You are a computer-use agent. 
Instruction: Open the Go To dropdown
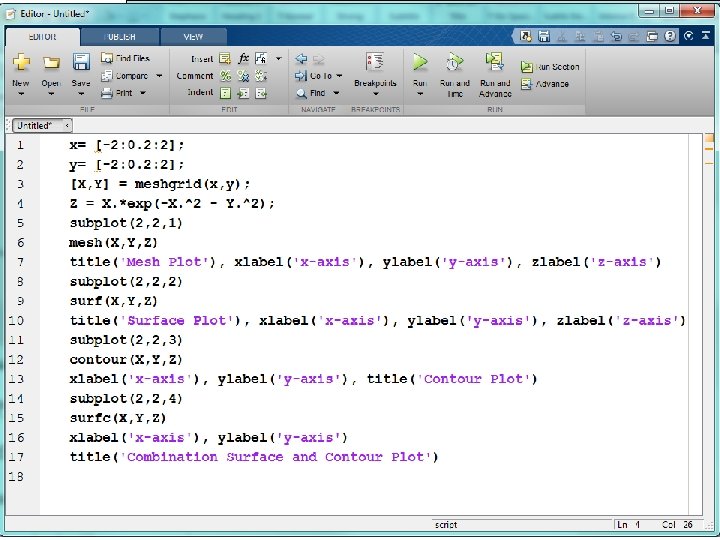(319, 75)
